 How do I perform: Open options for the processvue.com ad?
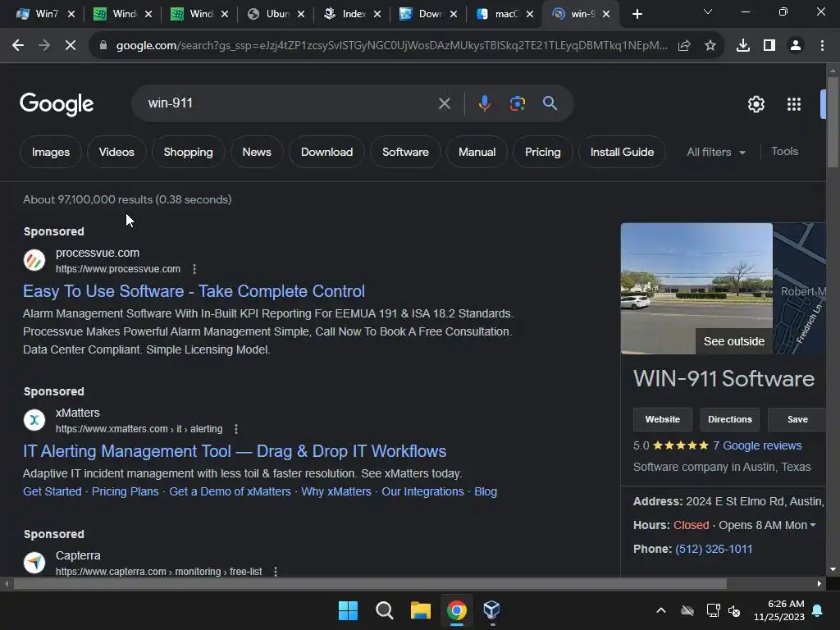pyautogui.click(x=194, y=269)
